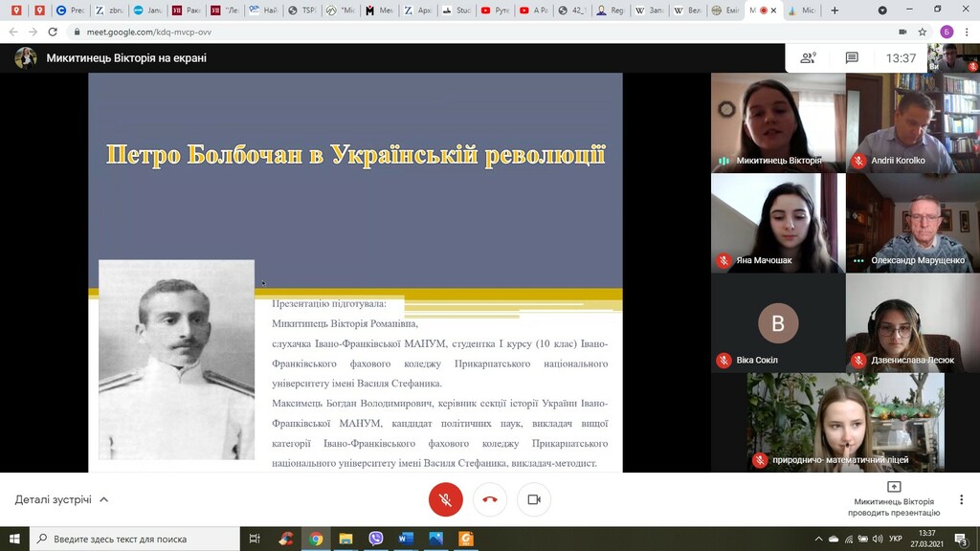The height and width of the screenshot is (551, 980).
Task: Toggle the camera on or off
Action: 534,499
